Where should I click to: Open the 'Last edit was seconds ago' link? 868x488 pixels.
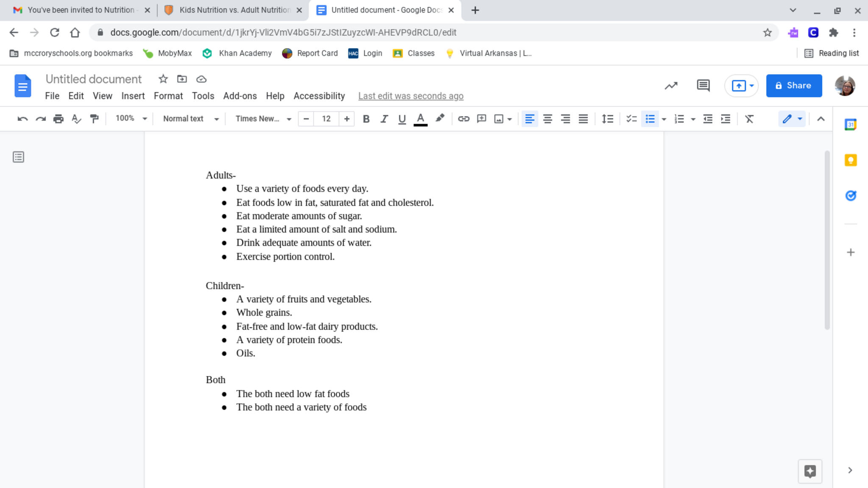click(410, 96)
